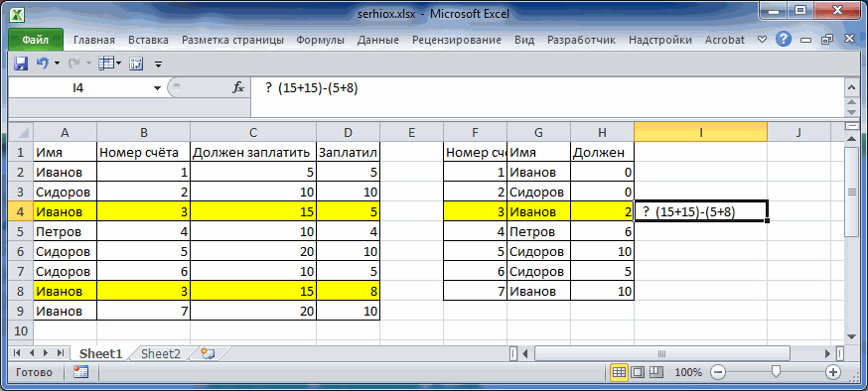Switch to Normal view button
The height and width of the screenshot is (391, 868).
click(x=619, y=372)
